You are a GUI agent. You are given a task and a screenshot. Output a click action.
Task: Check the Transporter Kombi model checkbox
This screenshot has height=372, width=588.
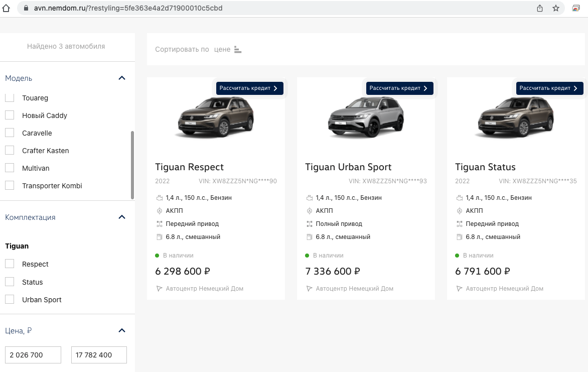pos(10,185)
